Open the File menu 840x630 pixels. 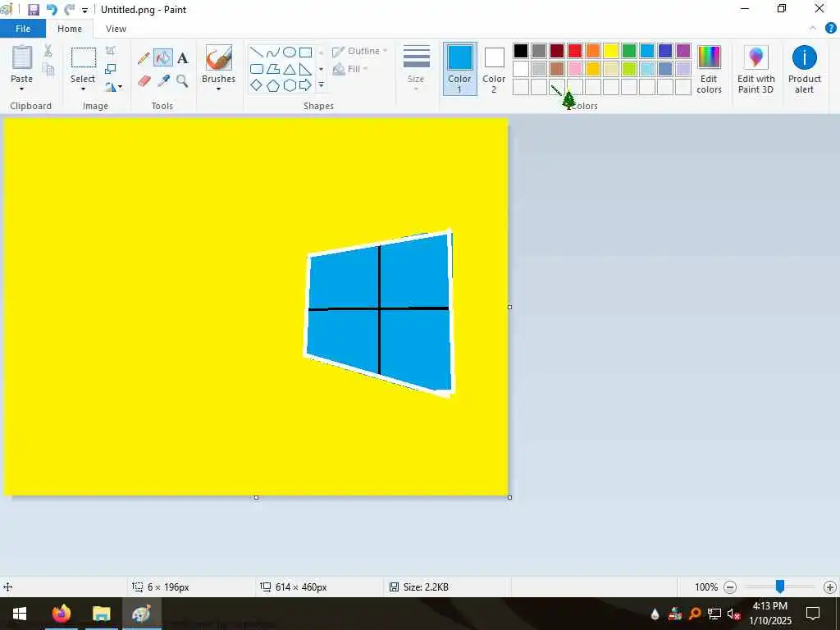point(23,29)
